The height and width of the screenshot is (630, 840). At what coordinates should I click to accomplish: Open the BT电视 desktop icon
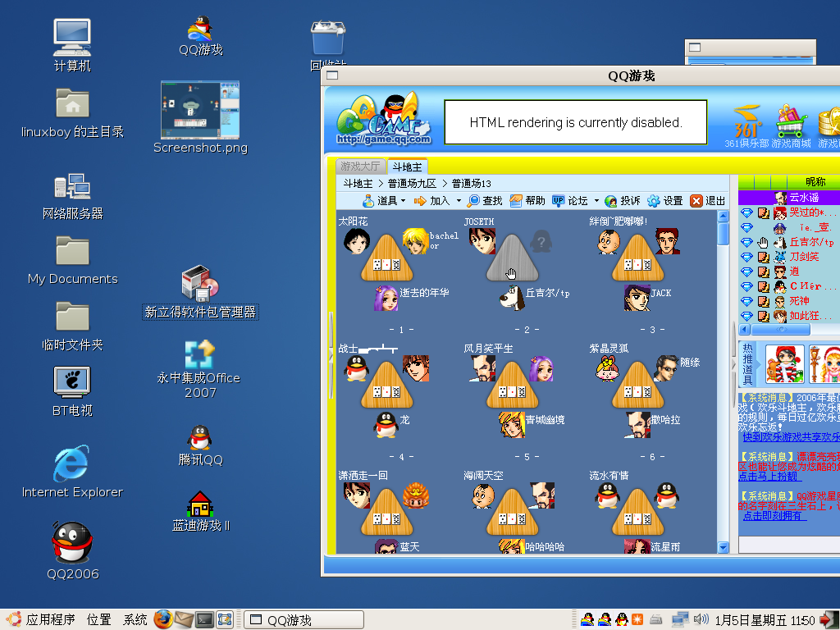pyautogui.click(x=72, y=391)
